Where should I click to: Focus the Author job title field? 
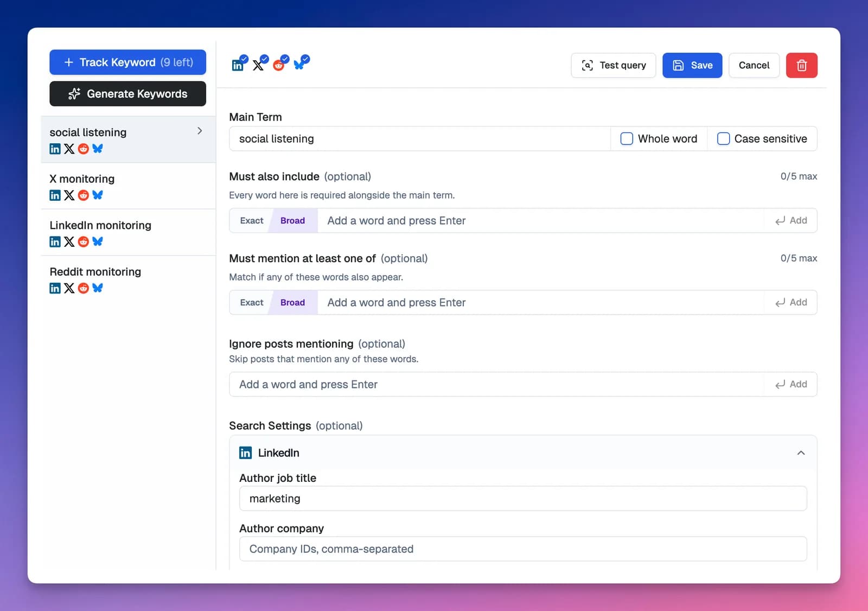[x=523, y=499]
